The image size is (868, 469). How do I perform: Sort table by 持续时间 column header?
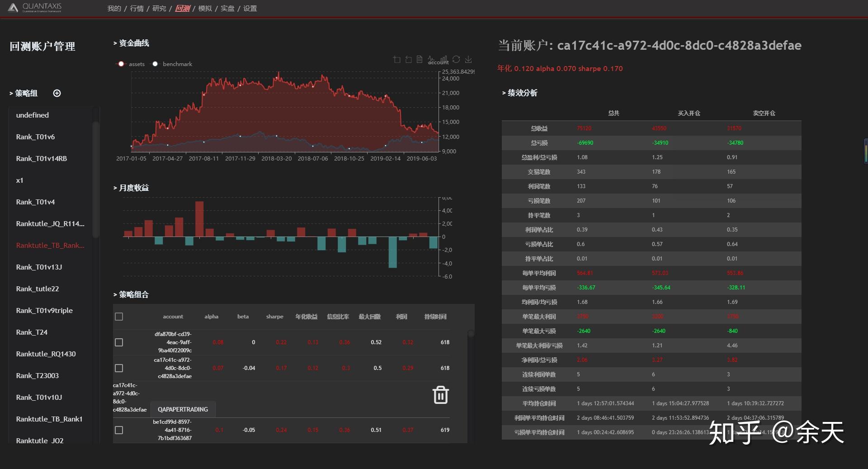point(435,317)
